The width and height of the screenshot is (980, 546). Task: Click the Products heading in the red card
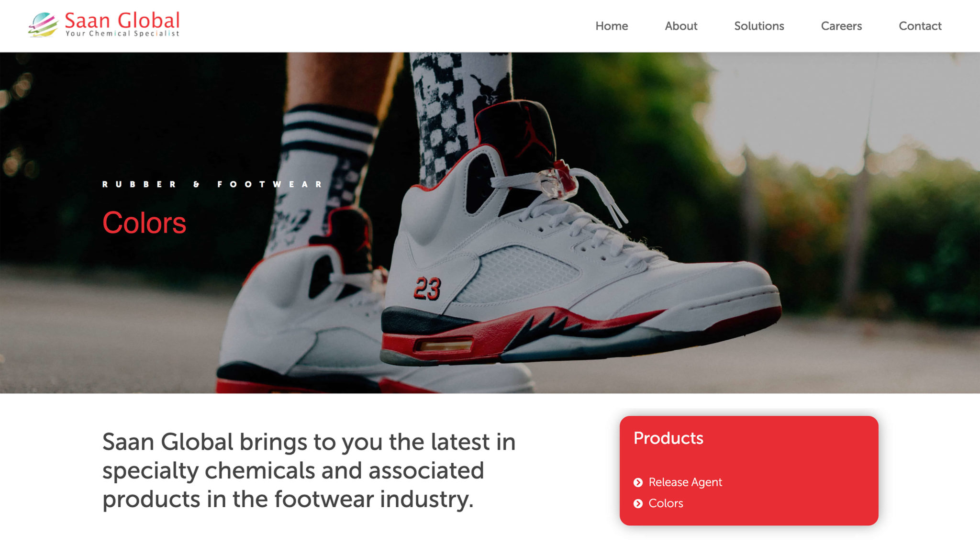coord(668,438)
